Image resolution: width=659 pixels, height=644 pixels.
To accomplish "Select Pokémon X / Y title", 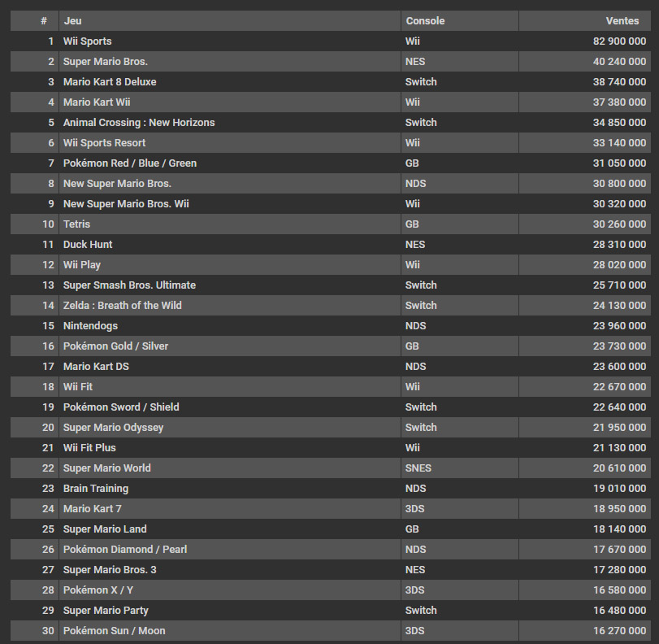I will click(98, 590).
